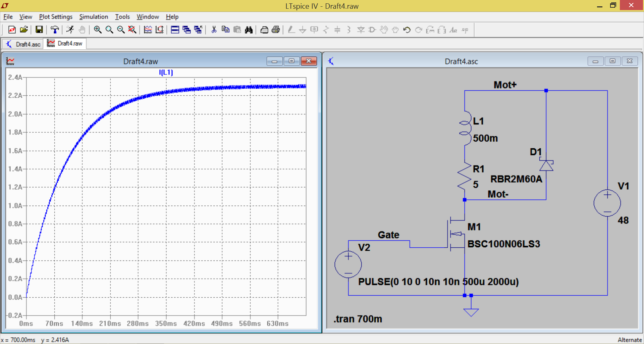Screen dimensions: 644x344
Task: Click the Open file folder icon
Action: point(23,30)
